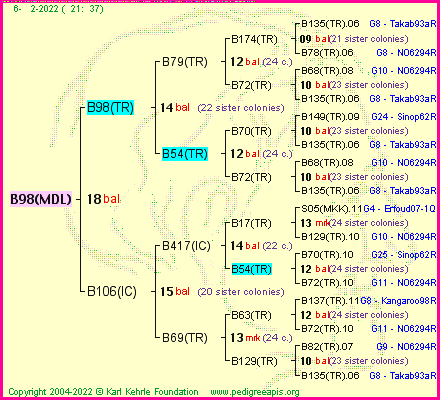Viewport: 440px width, 400px height.
Task: Click the 18 bal year label
Action: point(103,199)
